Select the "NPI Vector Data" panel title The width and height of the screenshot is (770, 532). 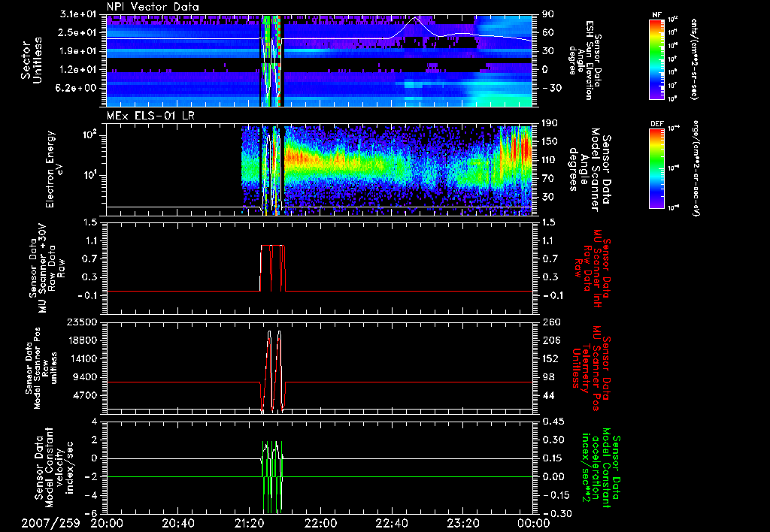pos(153,7)
